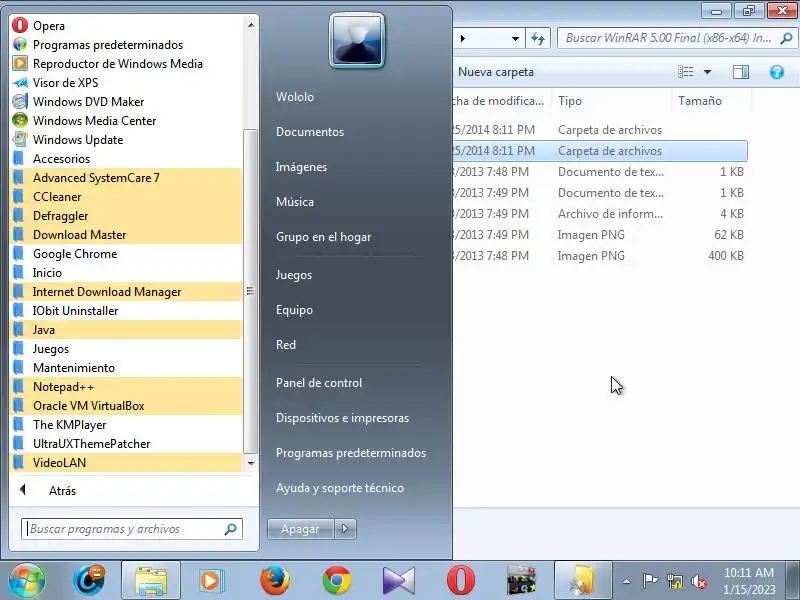Click the Windows Start orb
Viewport: 800px width, 600px height.
(27, 581)
